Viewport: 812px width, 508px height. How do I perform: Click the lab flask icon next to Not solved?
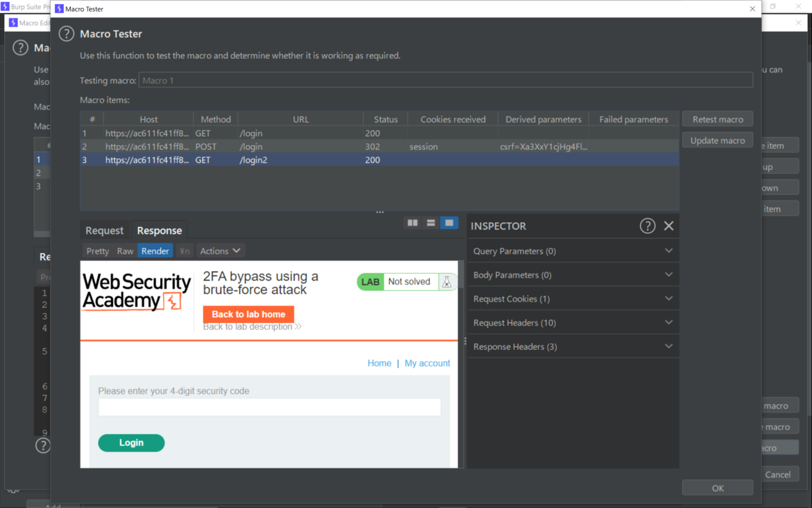[x=447, y=282]
